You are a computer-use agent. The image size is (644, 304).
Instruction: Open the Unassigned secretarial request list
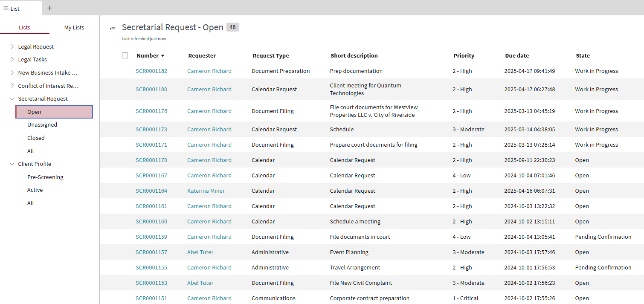[42, 124]
